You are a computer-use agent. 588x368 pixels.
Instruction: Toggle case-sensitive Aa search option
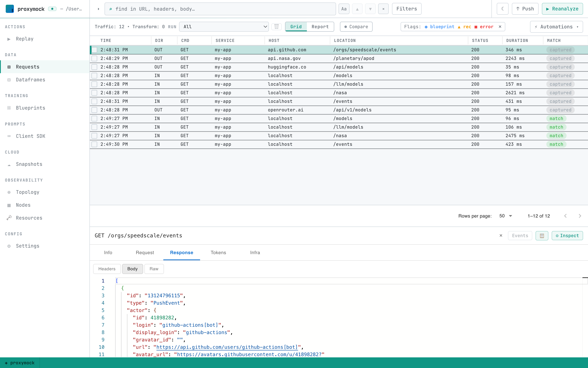(344, 9)
